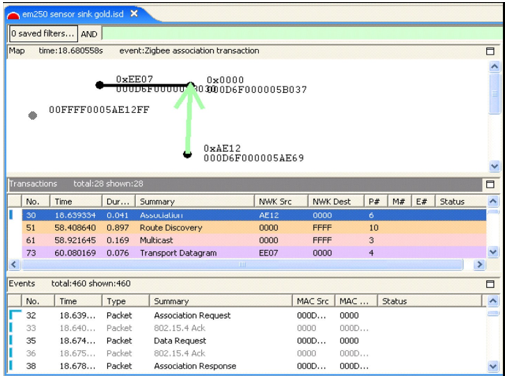Screen dimensions: 519x380
Task: Select the Association Response event row
Action: 247,366
